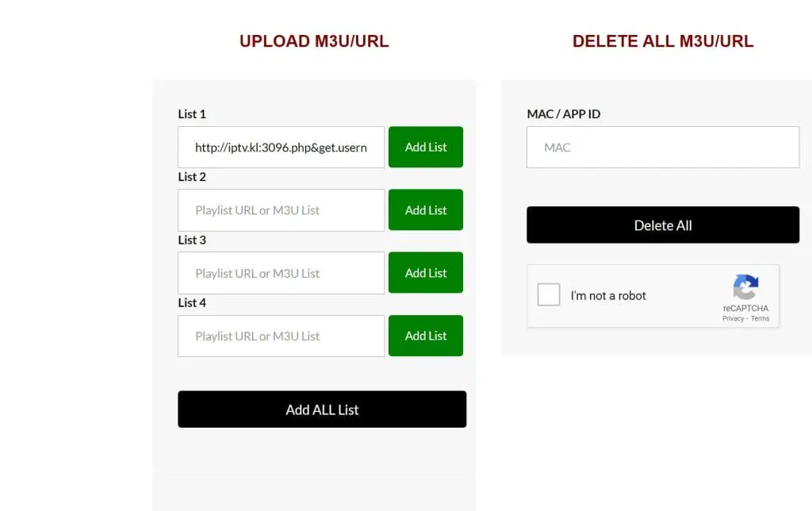Focus the List 1 URL input field
812x511 pixels.
281,147
